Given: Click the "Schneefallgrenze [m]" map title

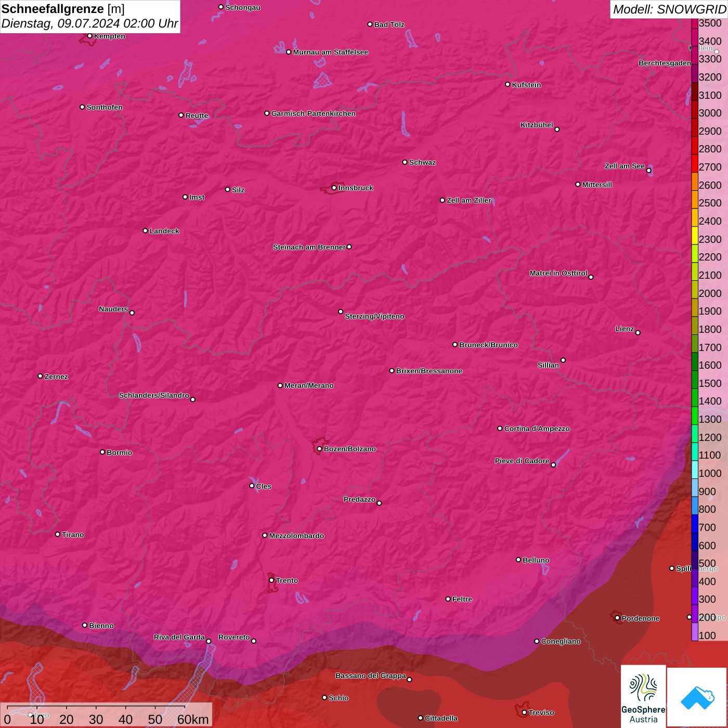Looking at the screenshot, I should pyautogui.click(x=63, y=9).
